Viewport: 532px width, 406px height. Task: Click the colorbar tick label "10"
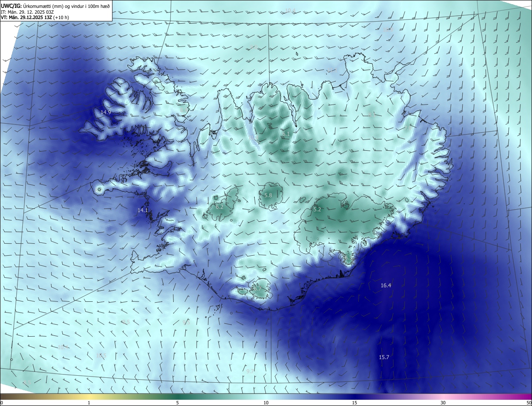[x=266, y=403]
